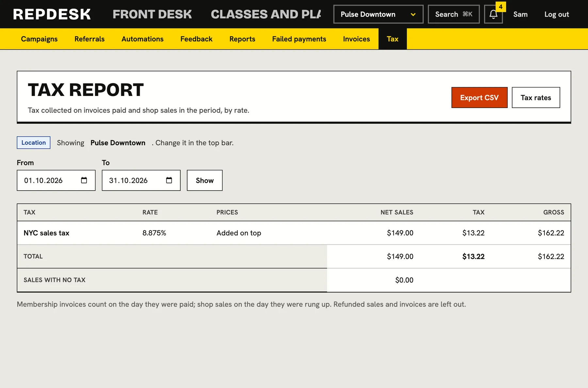Click the GROSS column header
Screen dimensions: 588x388
click(554, 212)
